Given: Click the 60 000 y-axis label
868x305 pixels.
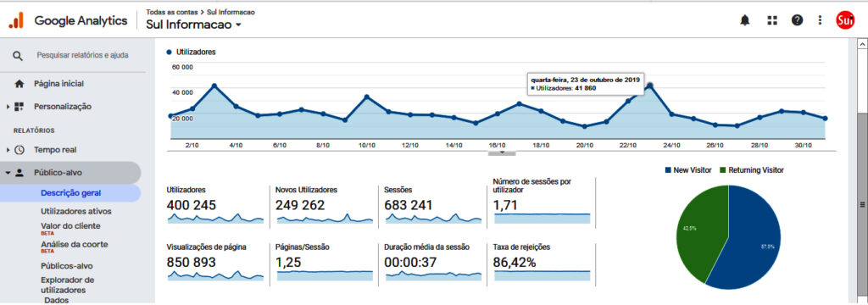Looking at the screenshot, I should click(x=182, y=67).
